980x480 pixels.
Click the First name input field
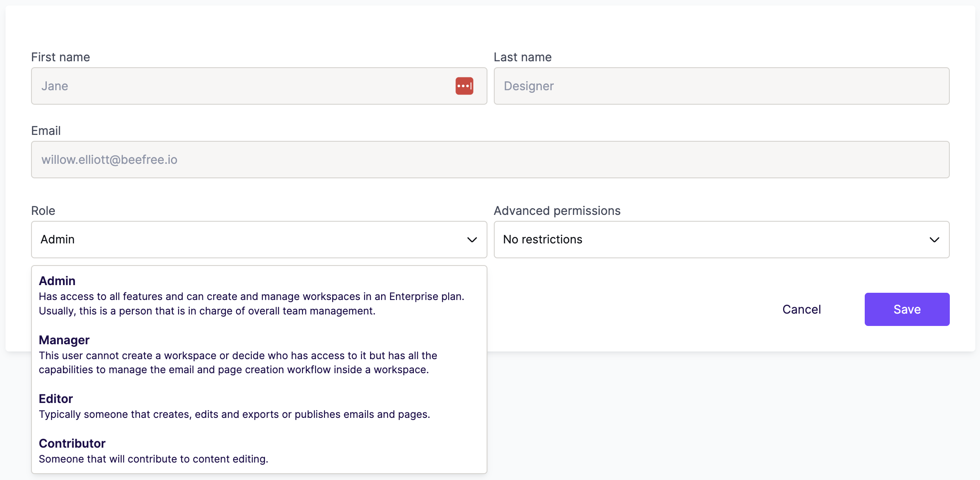coord(259,86)
